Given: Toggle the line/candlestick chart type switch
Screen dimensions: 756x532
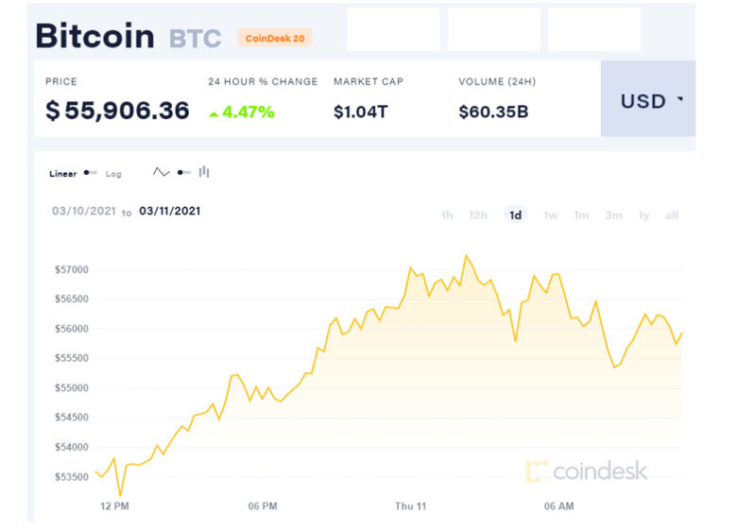Looking at the screenshot, I should coord(182,173).
